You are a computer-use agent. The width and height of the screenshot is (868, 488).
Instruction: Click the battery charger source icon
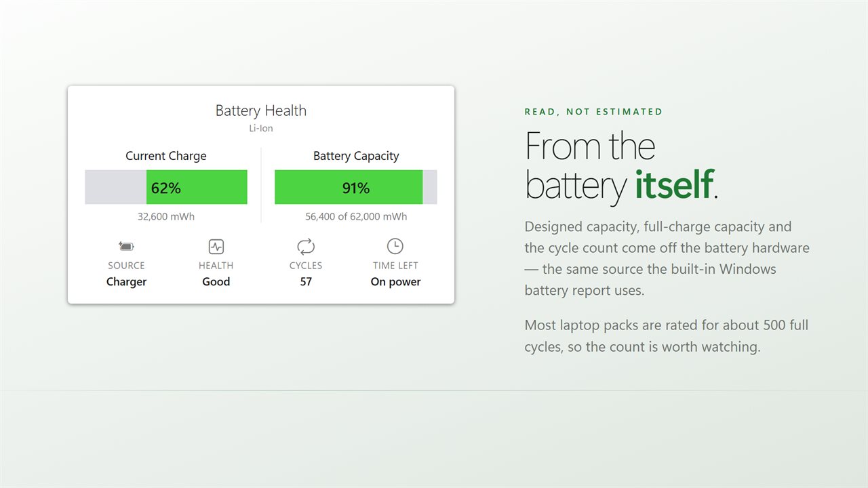click(126, 247)
